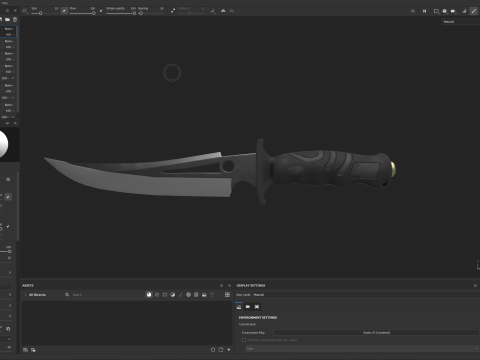The width and height of the screenshot is (480, 360).
Task: Open the new folder icon in assets
Action: point(221,350)
